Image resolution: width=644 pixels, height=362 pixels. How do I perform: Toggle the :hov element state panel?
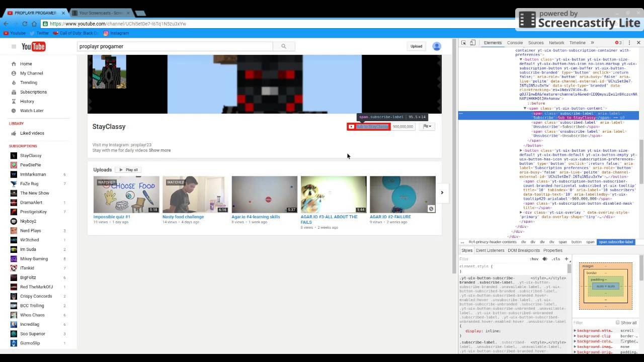point(534,259)
